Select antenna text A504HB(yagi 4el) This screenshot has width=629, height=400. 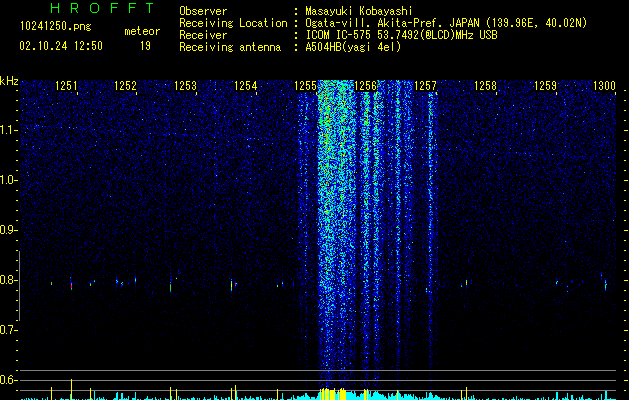[x=353, y=47]
